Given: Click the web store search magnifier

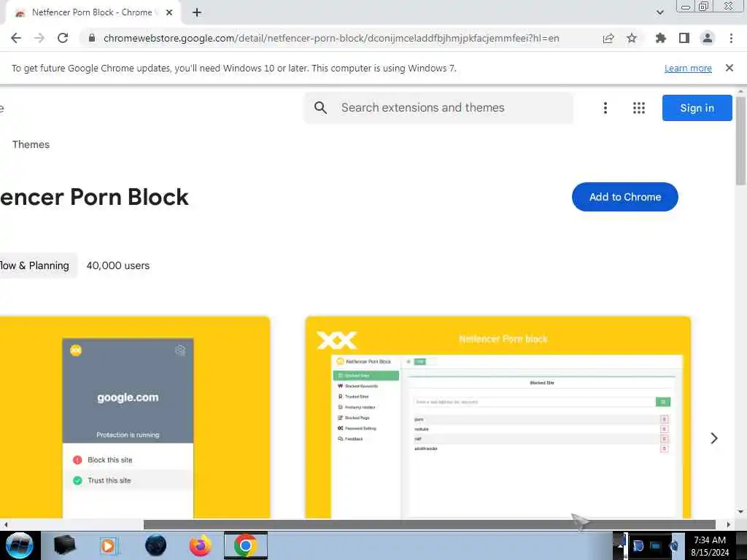Looking at the screenshot, I should (321, 108).
